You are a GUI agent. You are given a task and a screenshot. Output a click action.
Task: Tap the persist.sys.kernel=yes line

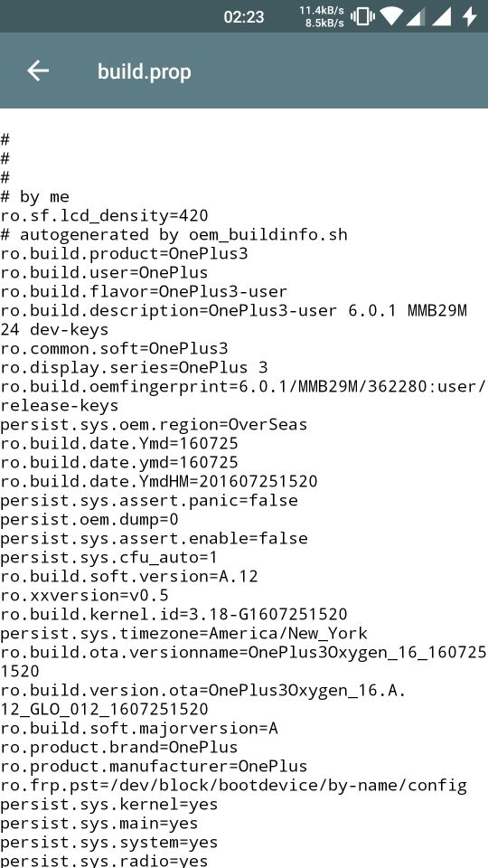click(109, 805)
